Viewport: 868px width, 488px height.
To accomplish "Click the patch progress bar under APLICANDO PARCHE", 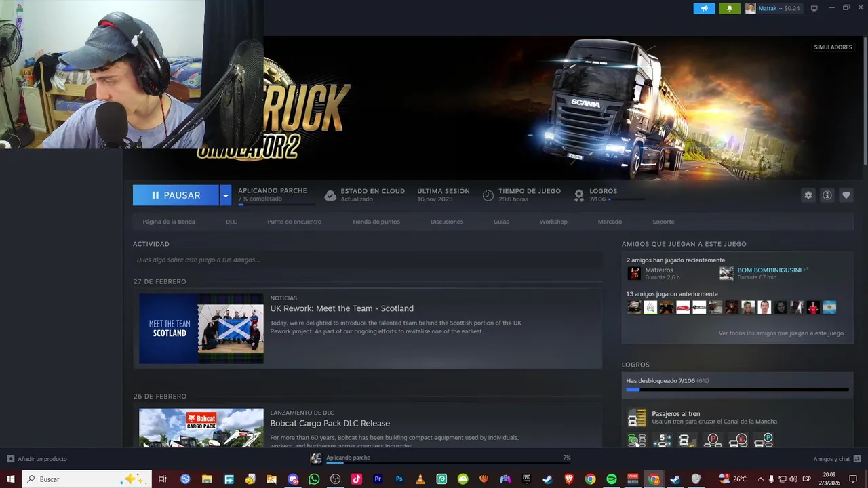I will [276, 204].
